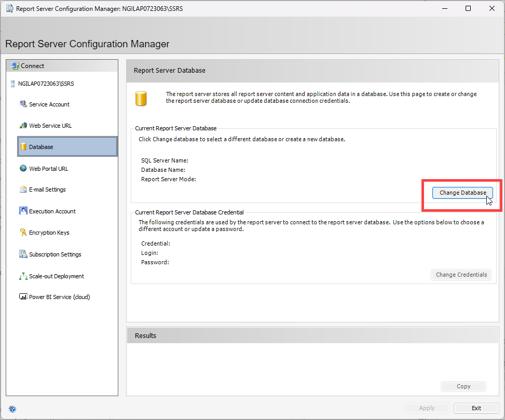Click the Web Portal URL globe icon
This screenshot has height=420, width=505.
(23, 168)
